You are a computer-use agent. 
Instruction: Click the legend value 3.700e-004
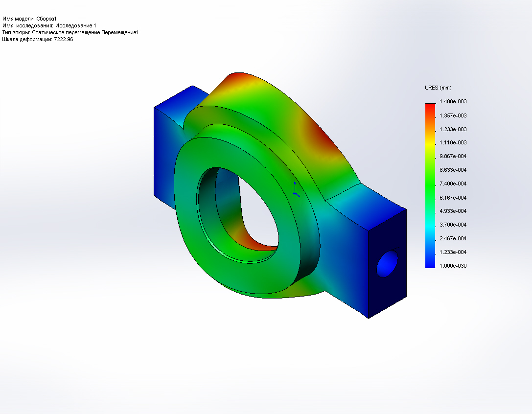(x=453, y=225)
